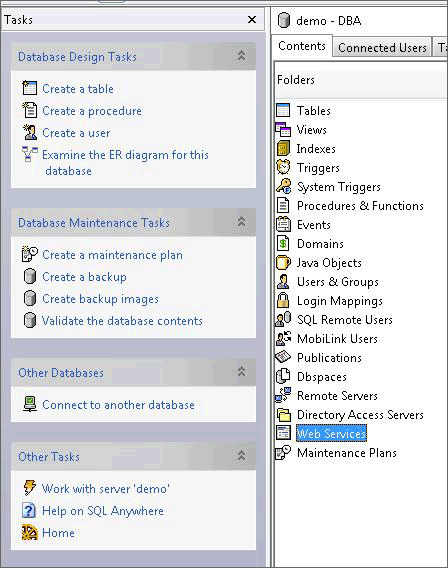The image size is (448, 568).
Task: Click the Triggers alarm clock icon
Action: (283, 167)
